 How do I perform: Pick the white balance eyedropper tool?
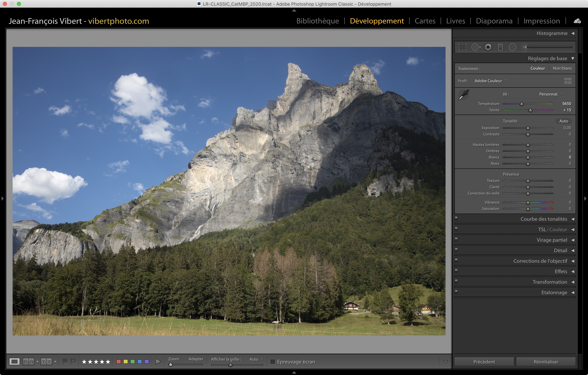click(463, 95)
